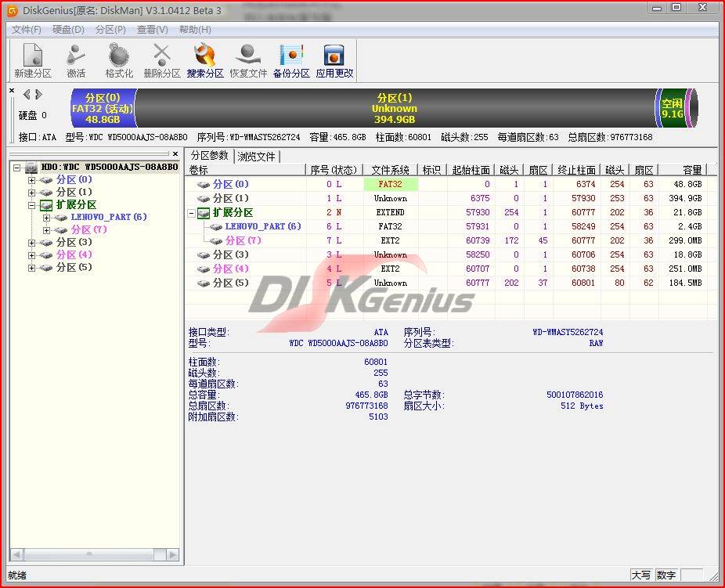Collapse 扩展分区 row in the partition table

pos(191,213)
